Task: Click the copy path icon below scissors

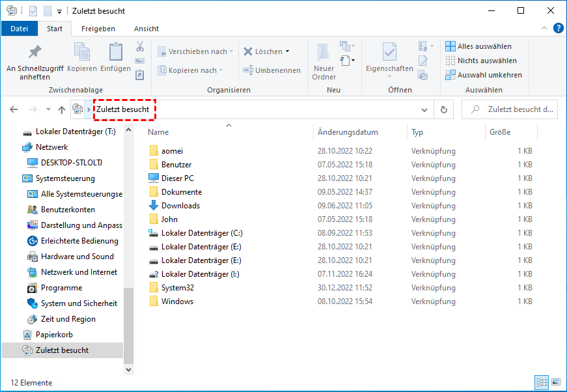Action: coord(140,61)
